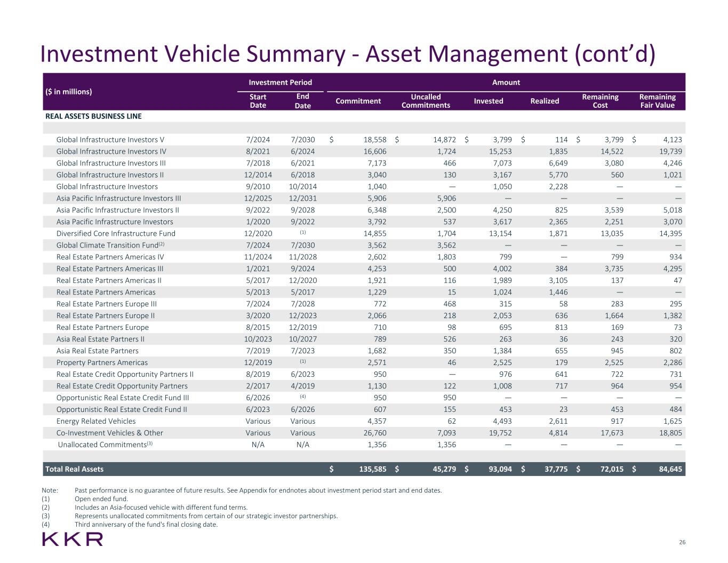Click the footnote about strategic investor partnerships
This screenshot has height=563, width=728.
point(206,517)
